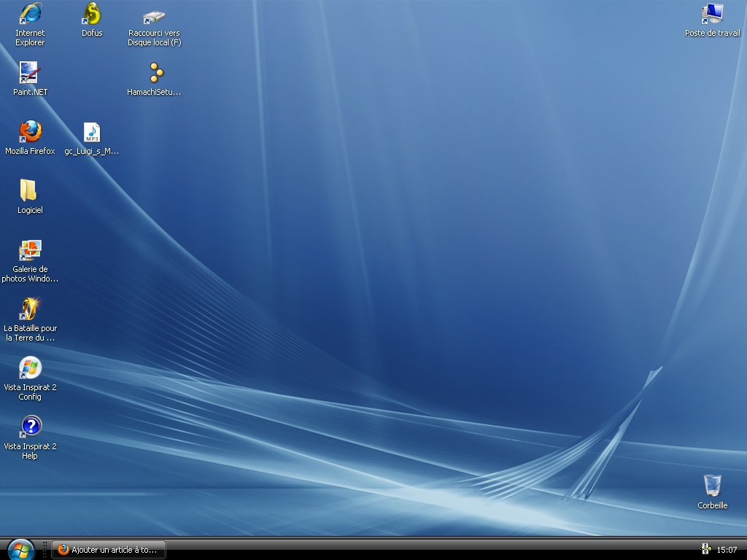The height and width of the screenshot is (560, 747).
Task: Open the Start menu orb
Action: point(20,550)
